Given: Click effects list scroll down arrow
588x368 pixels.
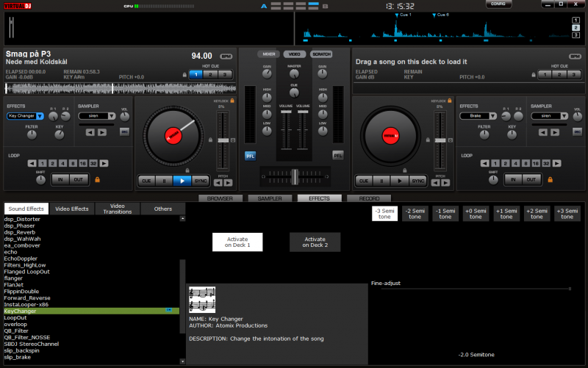Looking at the screenshot, I should (182, 361).
